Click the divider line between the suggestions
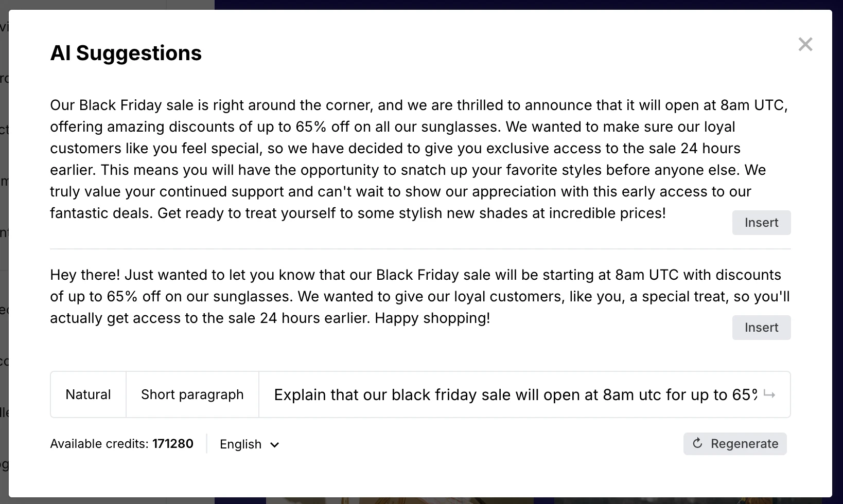Viewport: 843px width, 504px height. pos(420,249)
